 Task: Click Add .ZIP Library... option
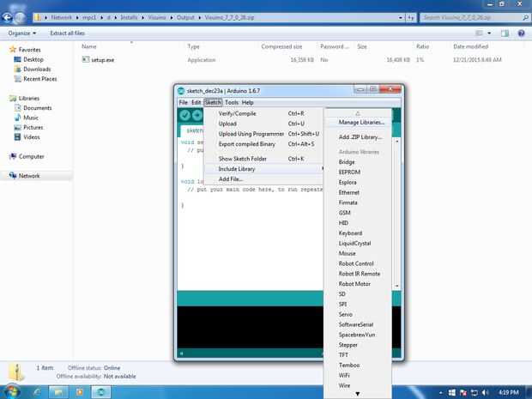click(x=358, y=137)
